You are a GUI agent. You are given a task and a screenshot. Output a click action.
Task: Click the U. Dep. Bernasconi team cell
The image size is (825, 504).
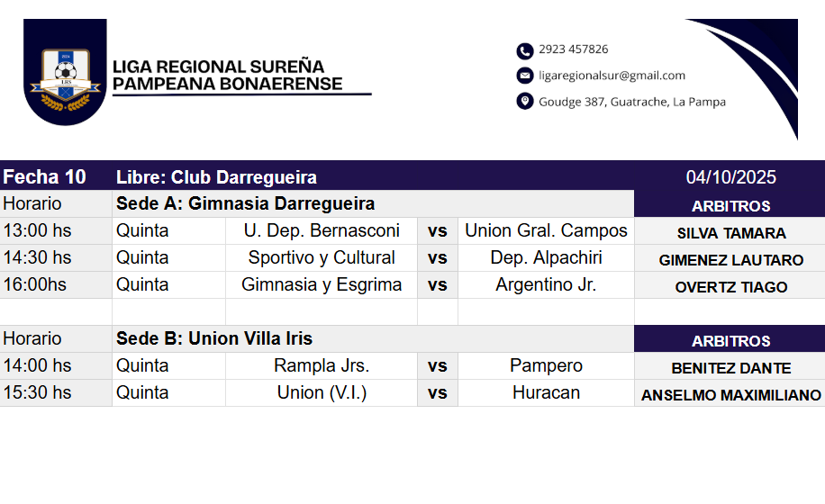pyautogui.click(x=322, y=231)
